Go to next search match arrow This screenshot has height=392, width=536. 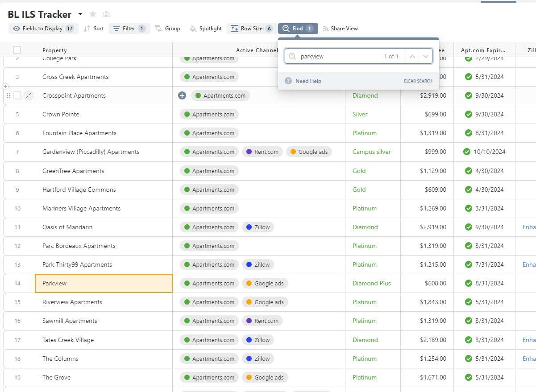(425, 57)
